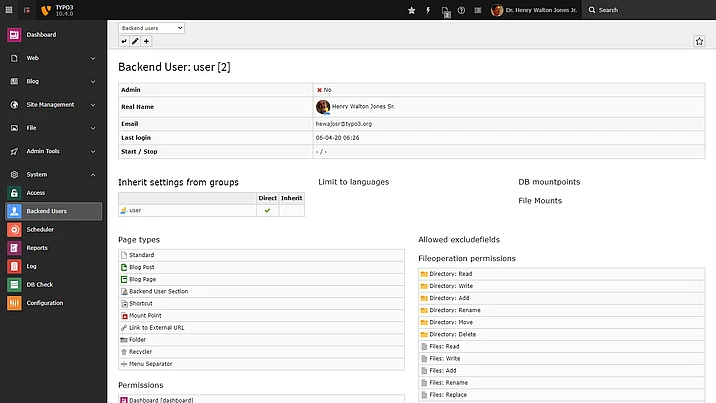The image size is (716, 403).
Task: Open the flush cache lightning icon
Action: click(428, 10)
